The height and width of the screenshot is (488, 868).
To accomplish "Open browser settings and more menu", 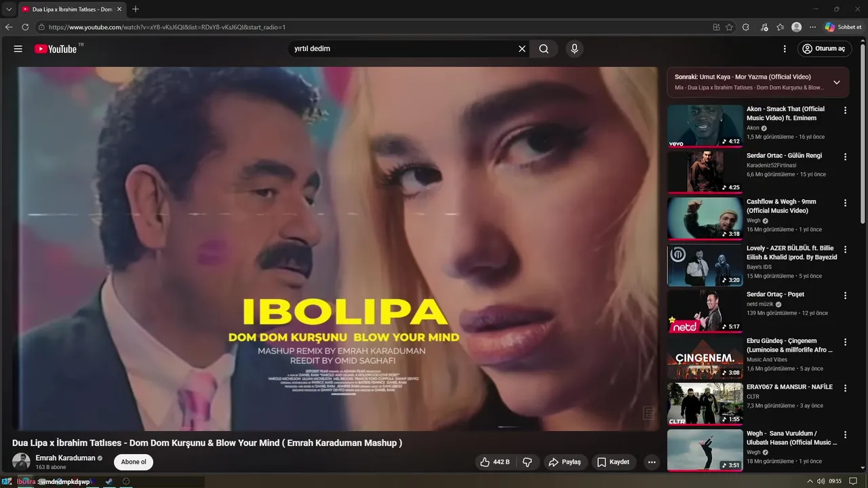I will coord(812,27).
